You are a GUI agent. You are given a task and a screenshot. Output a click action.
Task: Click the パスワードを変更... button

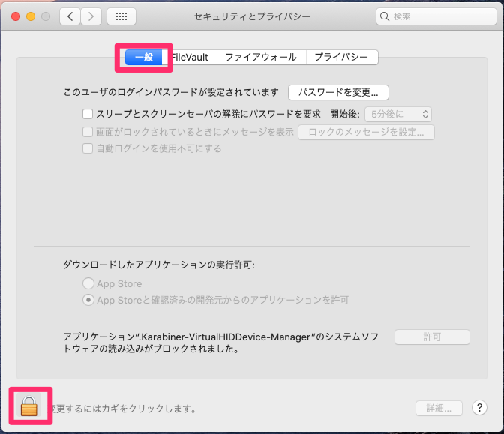(x=338, y=92)
